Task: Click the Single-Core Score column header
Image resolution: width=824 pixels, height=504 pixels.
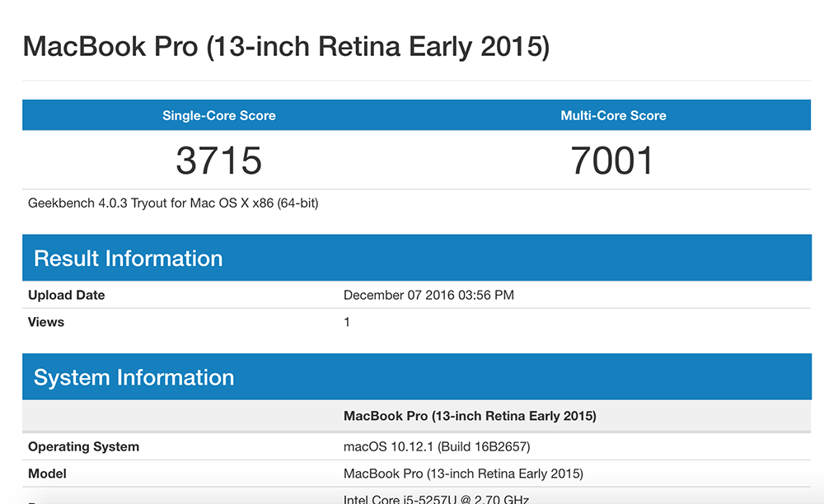Action: coord(219,115)
